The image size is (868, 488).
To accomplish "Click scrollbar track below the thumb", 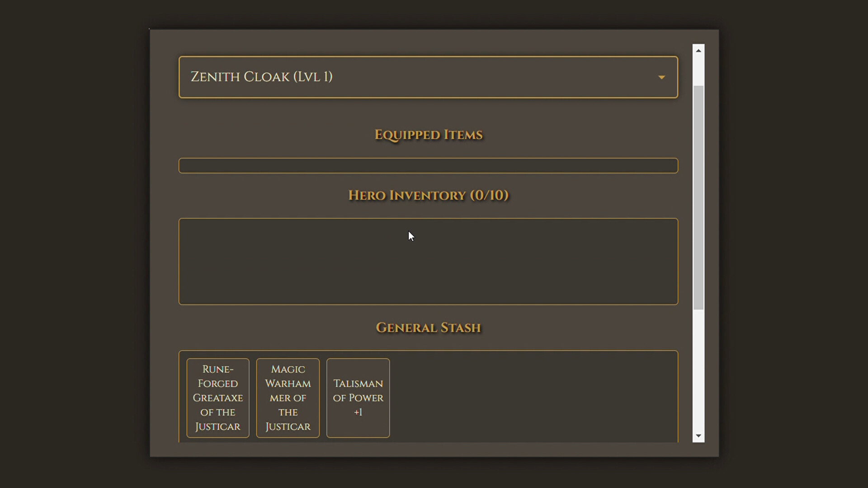I will coord(698,371).
